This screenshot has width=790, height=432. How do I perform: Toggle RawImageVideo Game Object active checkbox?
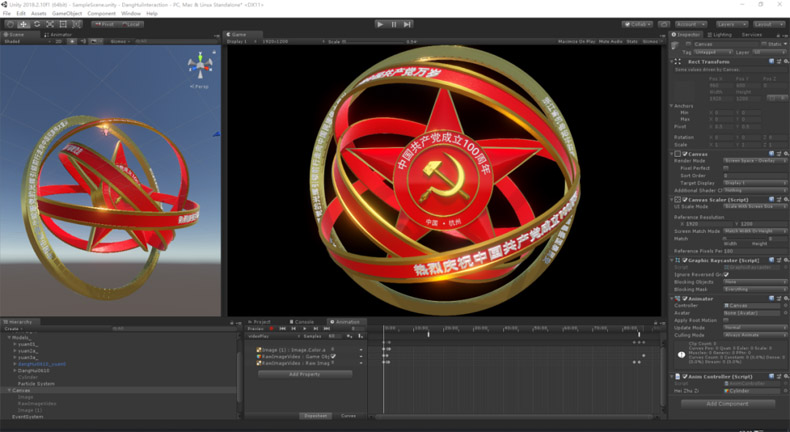pyautogui.click(x=333, y=356)
